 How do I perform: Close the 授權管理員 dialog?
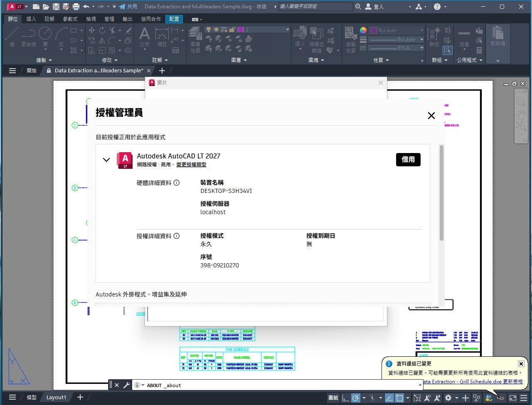431,116
